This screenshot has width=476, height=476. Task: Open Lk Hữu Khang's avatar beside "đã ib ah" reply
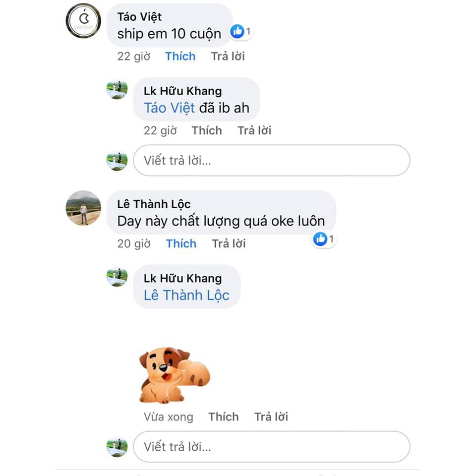[117, 90]
